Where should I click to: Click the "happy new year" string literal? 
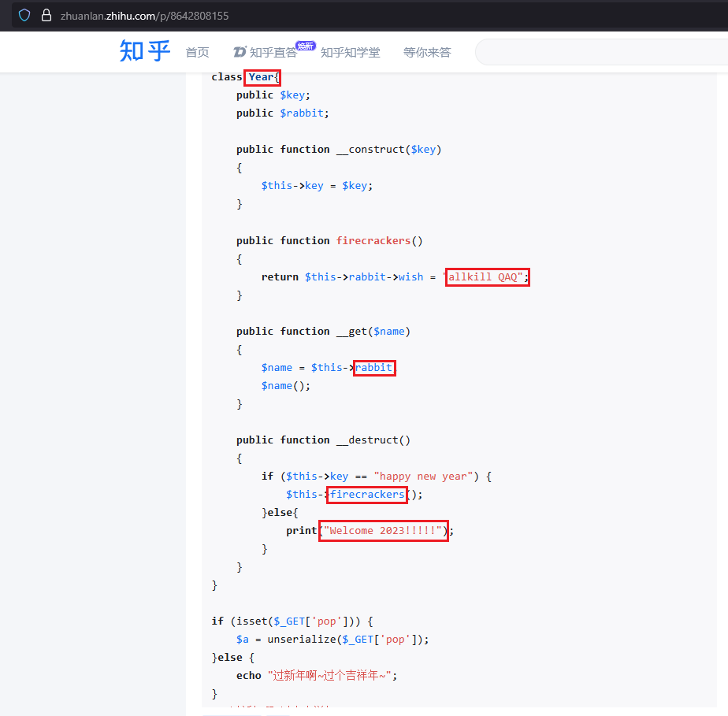[424, 477]
